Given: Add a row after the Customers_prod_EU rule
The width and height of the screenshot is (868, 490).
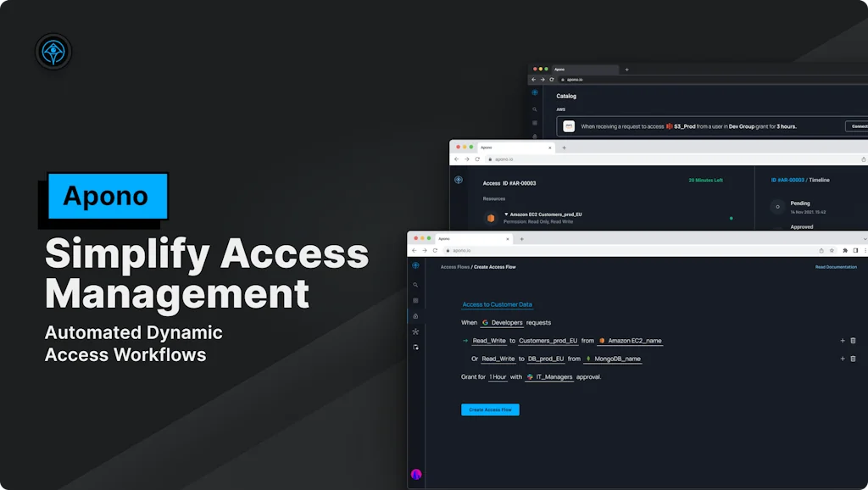Looking at the screenshot, I should tap(843, 341).
